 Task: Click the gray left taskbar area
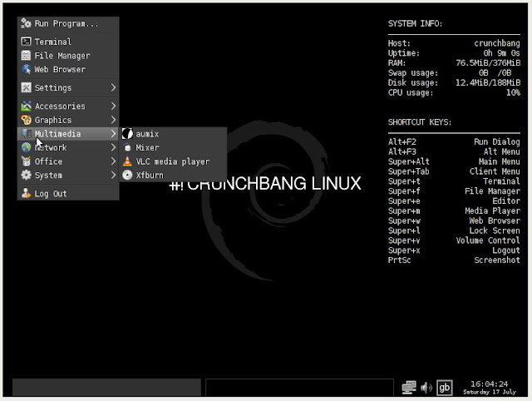(106, 387)
